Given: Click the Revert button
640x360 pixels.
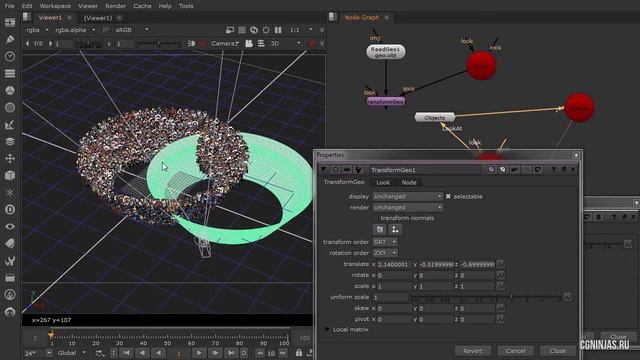Looking at the screenshot, I should 473,351.
